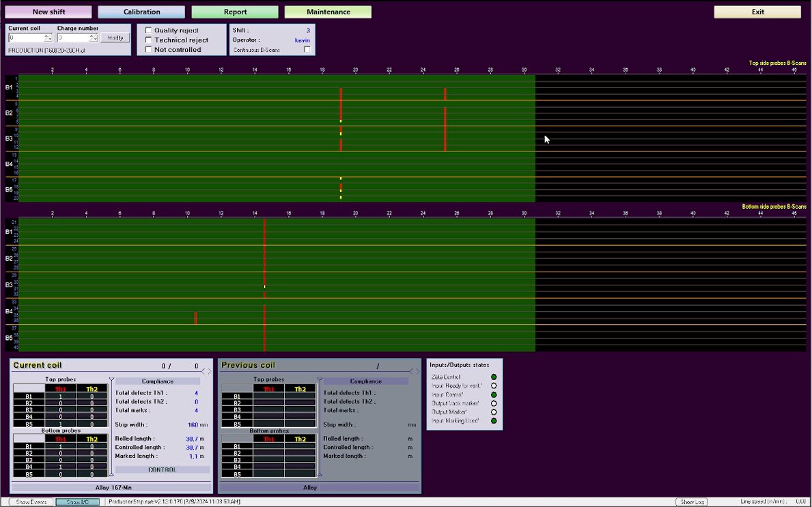Screen dimensions: 812x507
Task: Click the Input 'Control' status LED
Action: tap(494, 394)
